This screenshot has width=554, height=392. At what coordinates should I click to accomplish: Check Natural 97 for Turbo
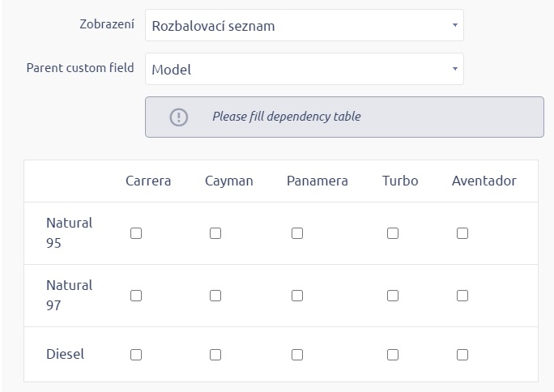(x=393, y=296)
